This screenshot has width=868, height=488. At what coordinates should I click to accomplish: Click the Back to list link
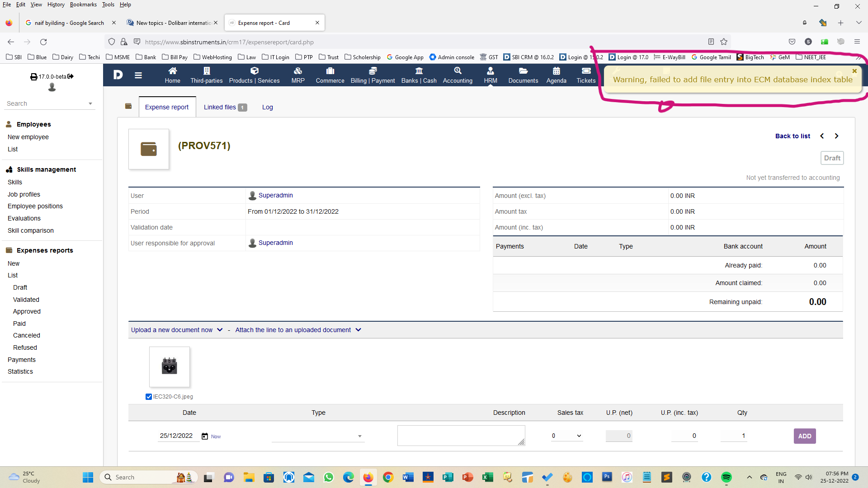coord(792,136)
